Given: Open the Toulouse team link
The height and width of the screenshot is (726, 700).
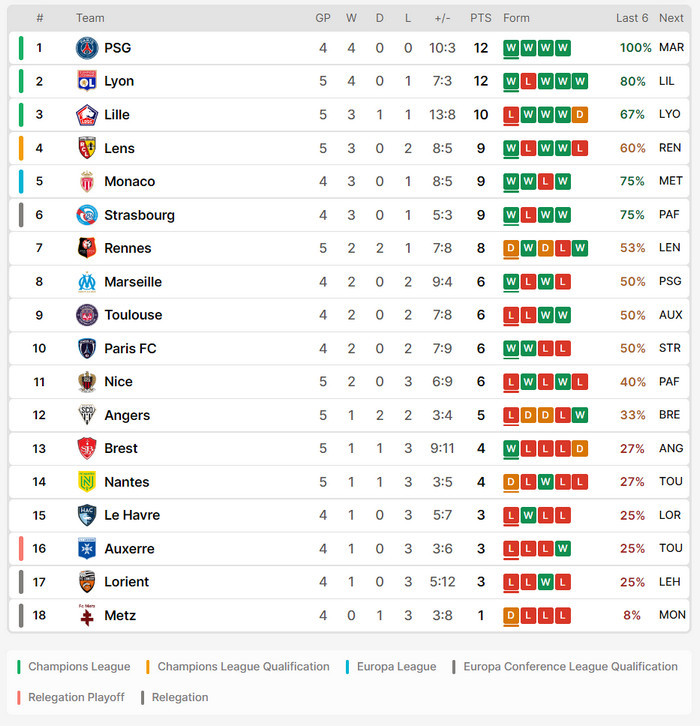Looking at the screenshot, I should 133,315.
